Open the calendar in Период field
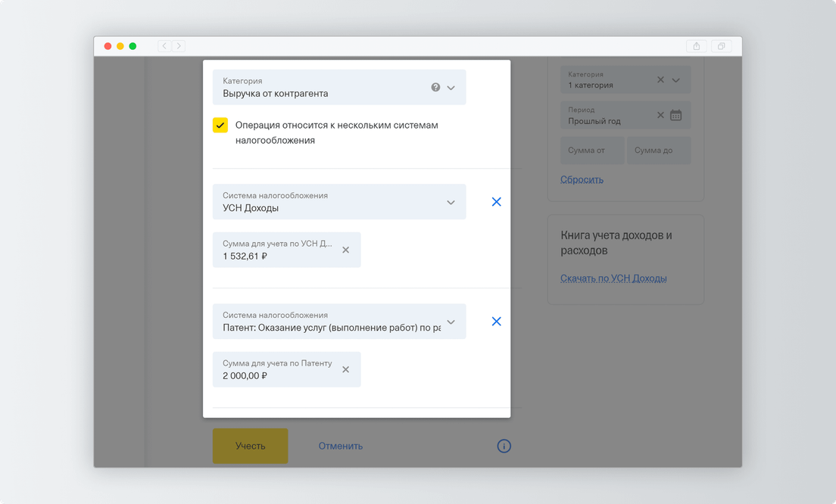The image size is (836, 504). click(x=676, y=114)
